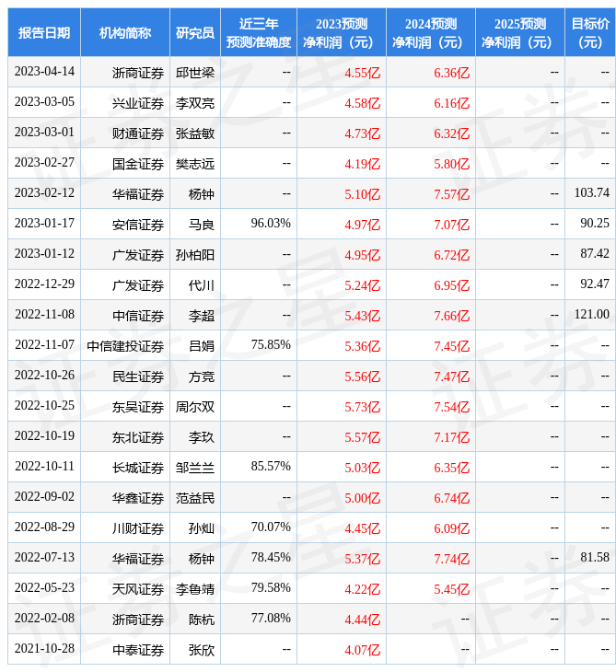Viewport: 616px width, 672px height.
Task: Click date 2022-05-23
Action: pyautogui.click(x=44, y=588)
